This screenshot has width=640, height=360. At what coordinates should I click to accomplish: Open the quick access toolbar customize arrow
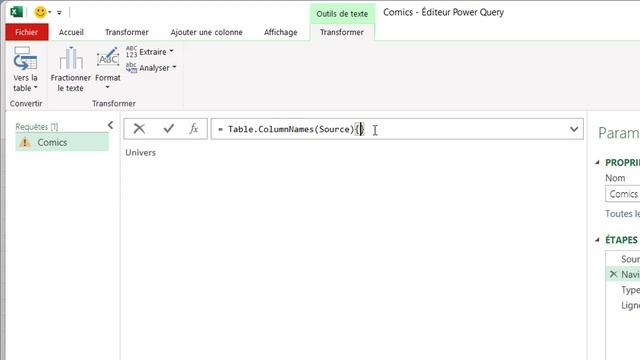60,13
